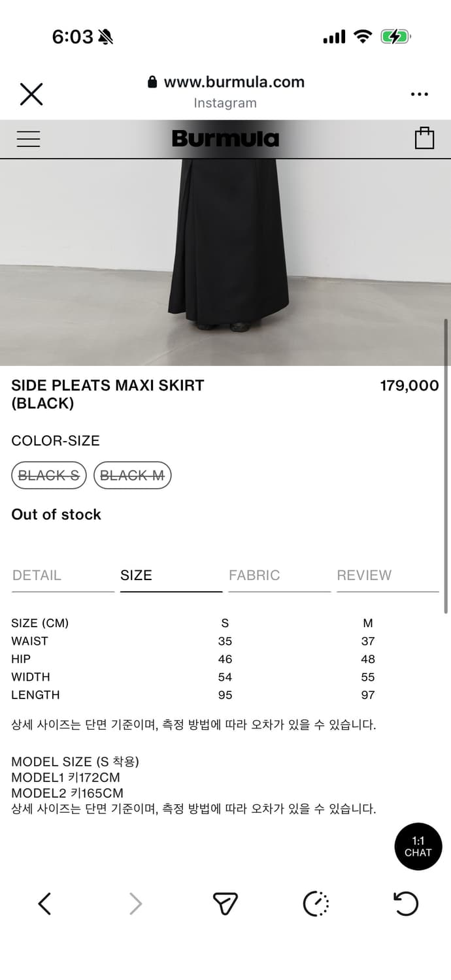
Task: Open the 1:1 CHAT bubble
Action: (x=418, y=846)
